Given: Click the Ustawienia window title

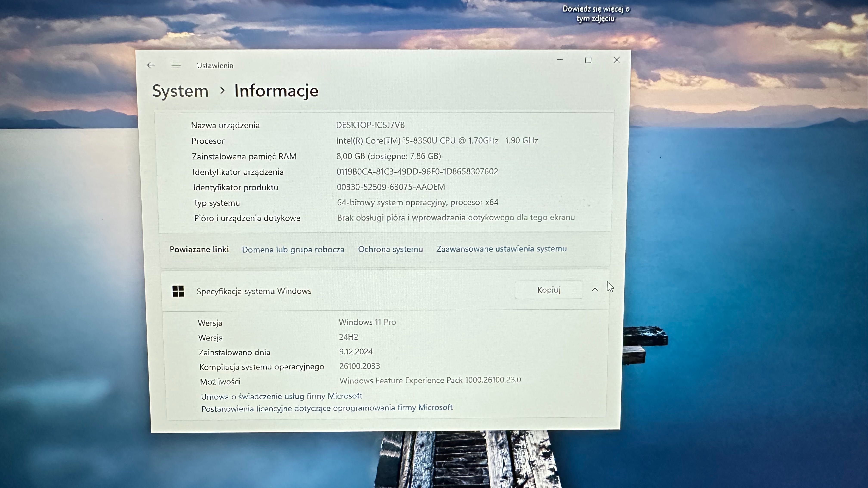Looking at the screenshot, I should click(x=215, y=66).
